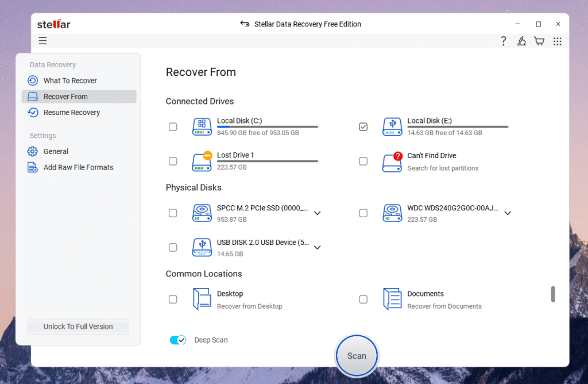Click the Desktop location icon

(202, 299)
